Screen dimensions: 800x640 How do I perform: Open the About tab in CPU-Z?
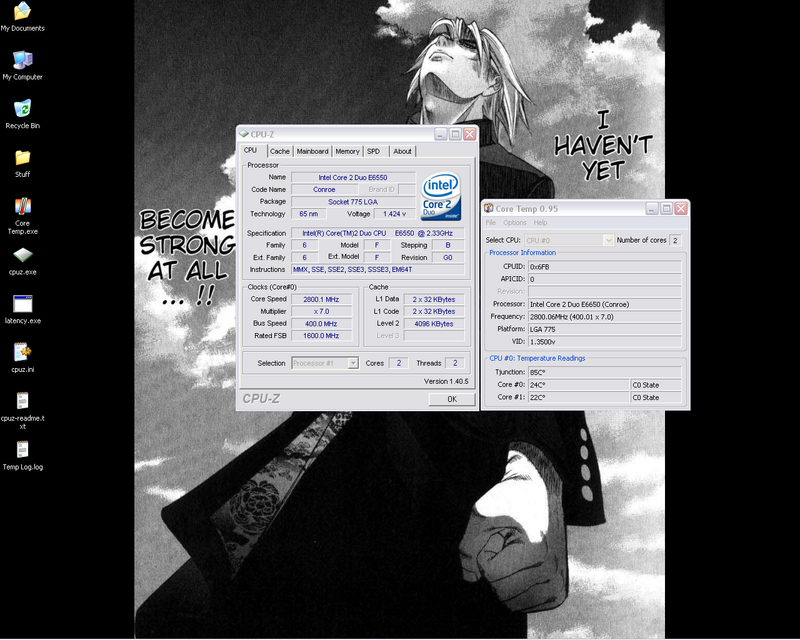click(x=403, y=152)
